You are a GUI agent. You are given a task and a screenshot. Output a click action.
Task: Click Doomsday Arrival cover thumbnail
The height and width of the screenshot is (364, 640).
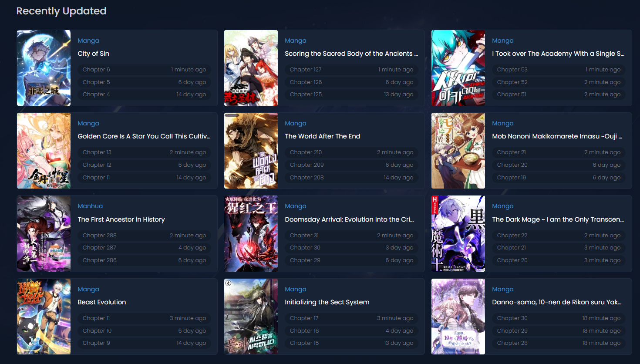point(251,233)
